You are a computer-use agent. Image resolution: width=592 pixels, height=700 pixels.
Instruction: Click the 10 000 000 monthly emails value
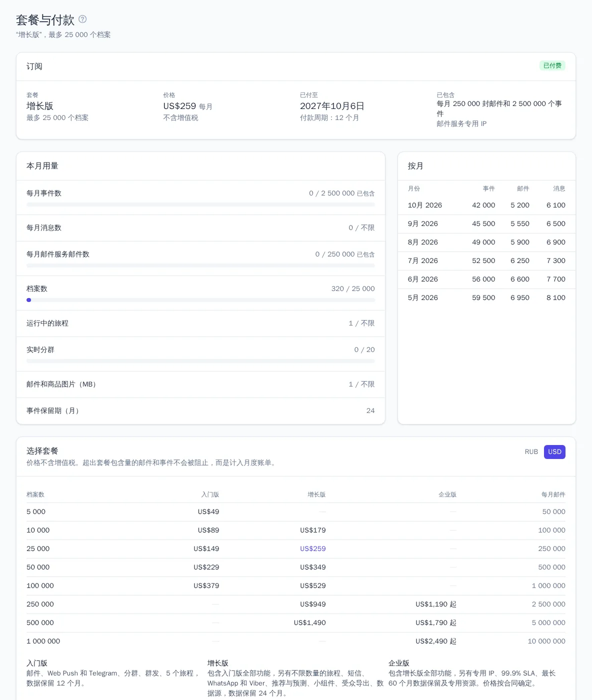pos(546,641)
